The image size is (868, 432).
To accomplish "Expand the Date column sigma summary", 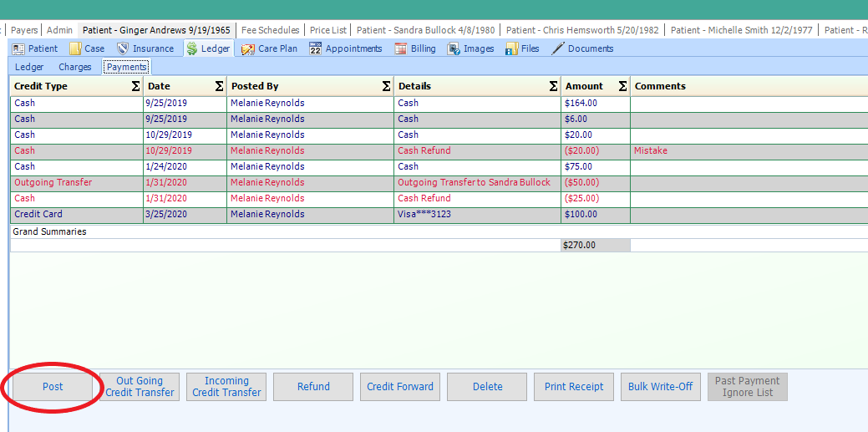I will pyautogui.click(x=219, y=86).
